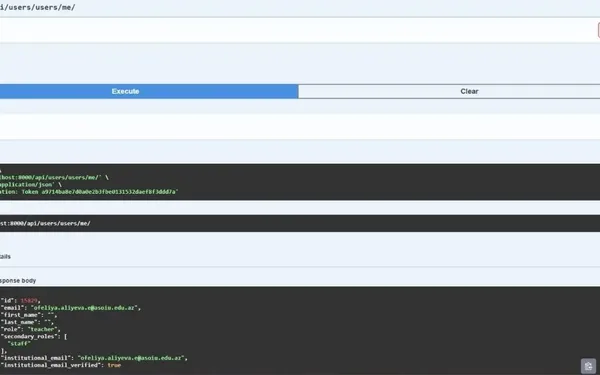This screenshot has width=600, height=375.
Task: Click the Token authorization line in the curl command
Action: click(x=89, y=192)
